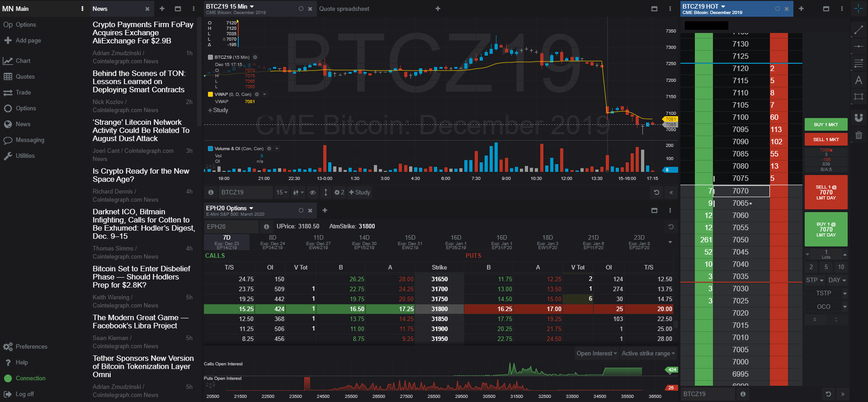Click the trash delete drawings icon
Screen dimensions: 868x402
[858, 135]
